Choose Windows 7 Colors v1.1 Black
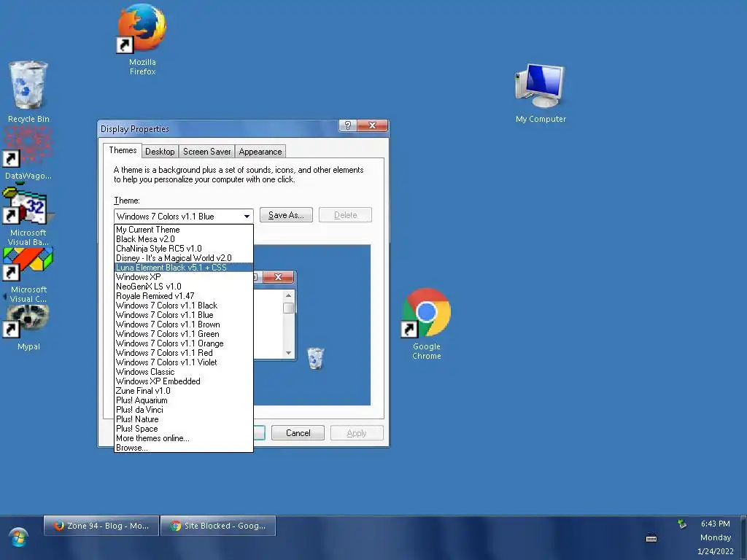Screen dimensions: 747x560 coord(183,306)
